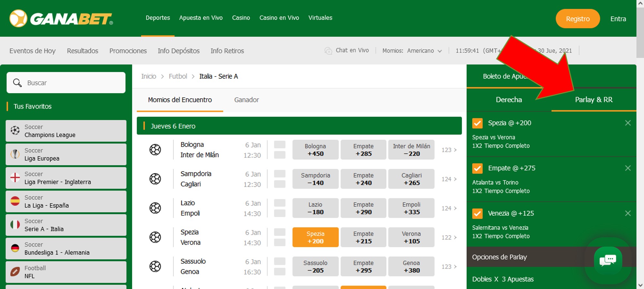Image resolution: width=644 pixels, height=289 pixels.
Task: Expand 124 more markets for Sampdoria match
Action: pos(449,179)
